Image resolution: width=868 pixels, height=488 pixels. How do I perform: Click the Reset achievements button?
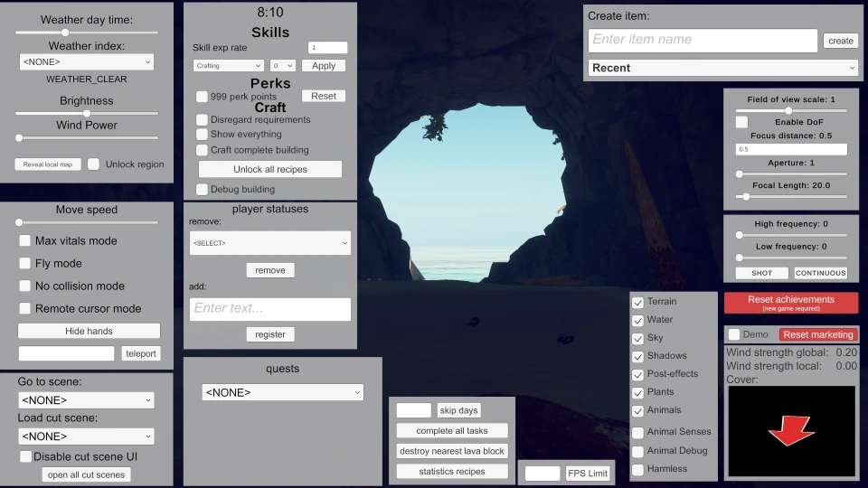[790, 303]
